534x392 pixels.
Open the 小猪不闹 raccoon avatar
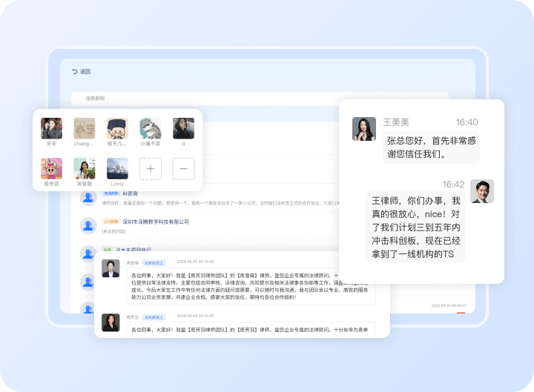click(x=151, y=128)
